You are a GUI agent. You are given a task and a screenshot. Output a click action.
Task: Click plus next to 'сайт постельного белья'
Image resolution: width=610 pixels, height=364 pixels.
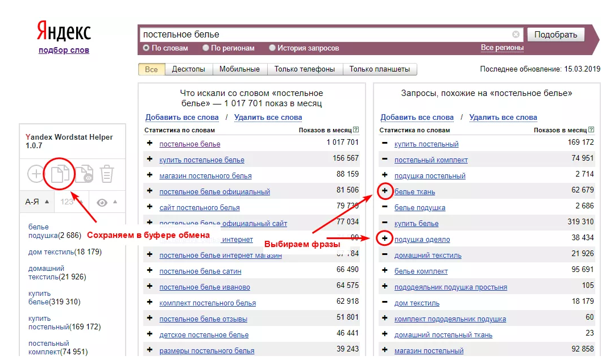click(150, 207)
